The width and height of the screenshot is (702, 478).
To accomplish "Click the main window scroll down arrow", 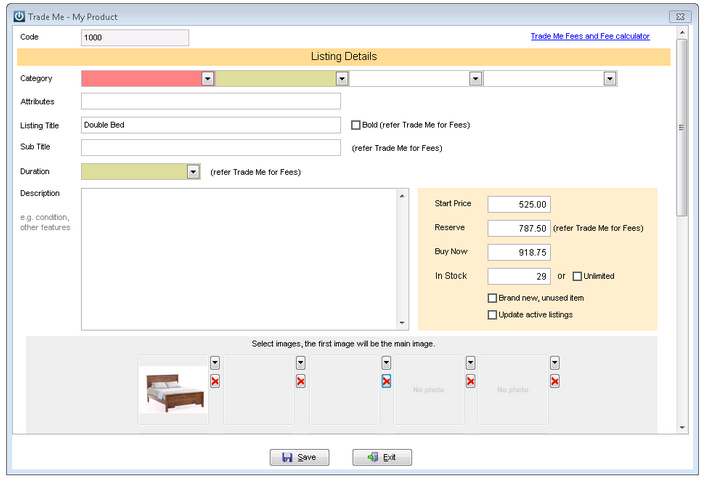I will coord(682,427).
